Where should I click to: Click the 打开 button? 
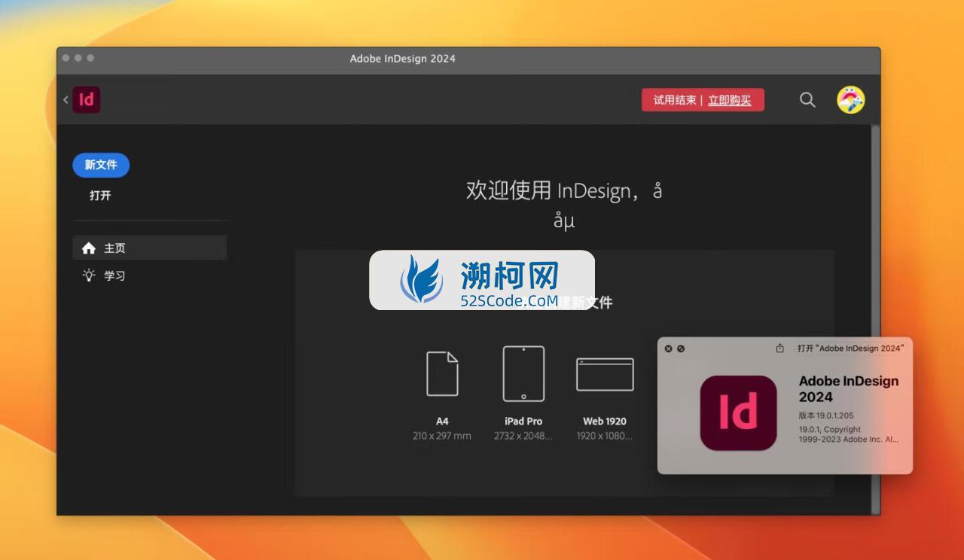click(100, 195)
